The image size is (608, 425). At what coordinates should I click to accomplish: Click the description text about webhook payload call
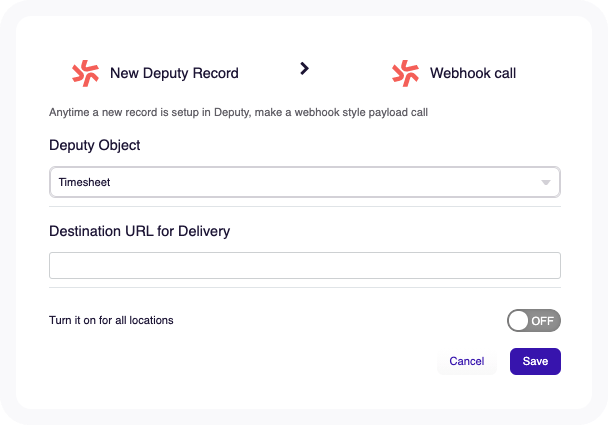[238, 112]
